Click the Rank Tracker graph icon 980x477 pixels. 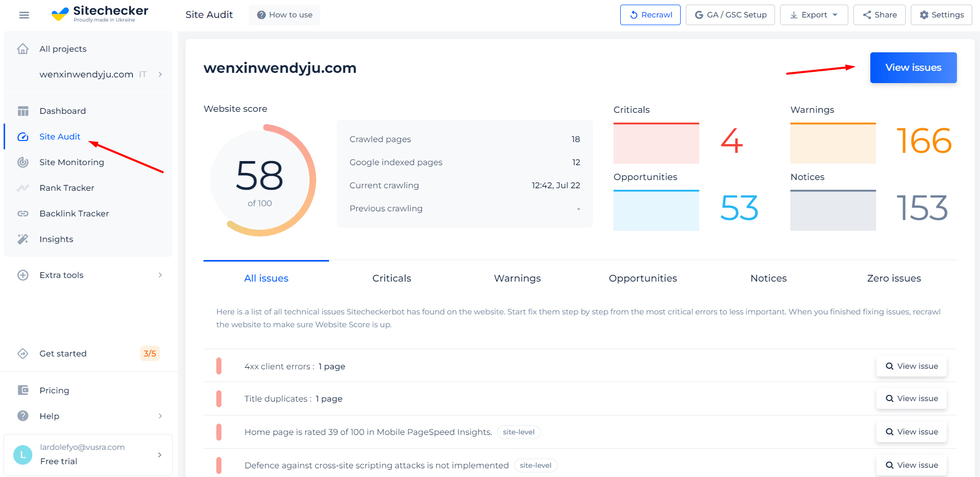(23, 188)
